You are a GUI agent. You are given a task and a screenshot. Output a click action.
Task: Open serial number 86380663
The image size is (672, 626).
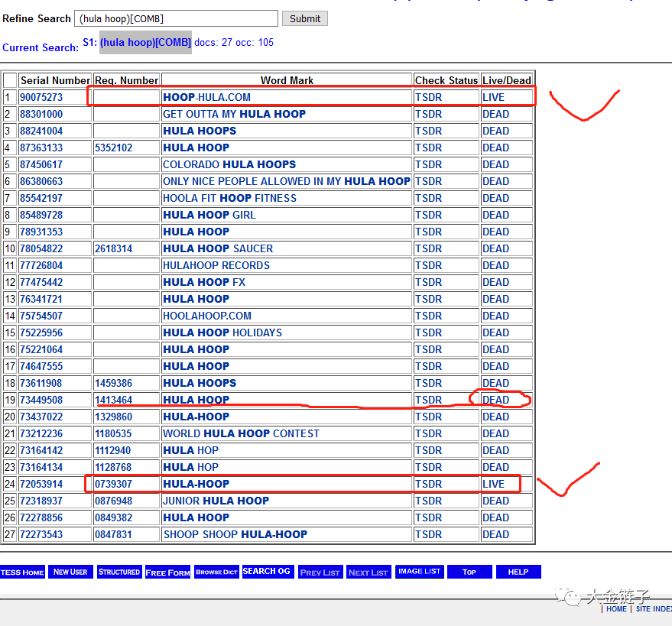tap(41, 181)
